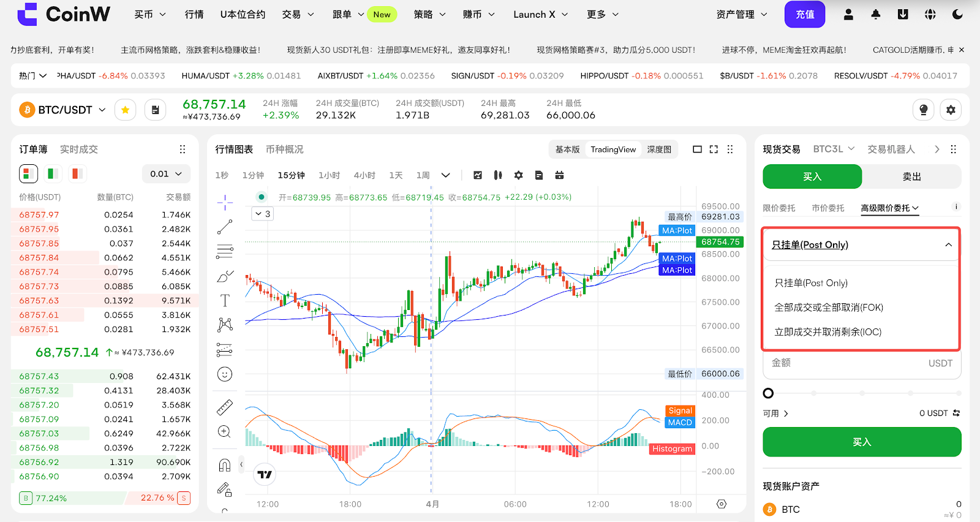This screenshot has width=980, height=522.
Task: Click the amount percentage slider handle
Action: (768, 393)
